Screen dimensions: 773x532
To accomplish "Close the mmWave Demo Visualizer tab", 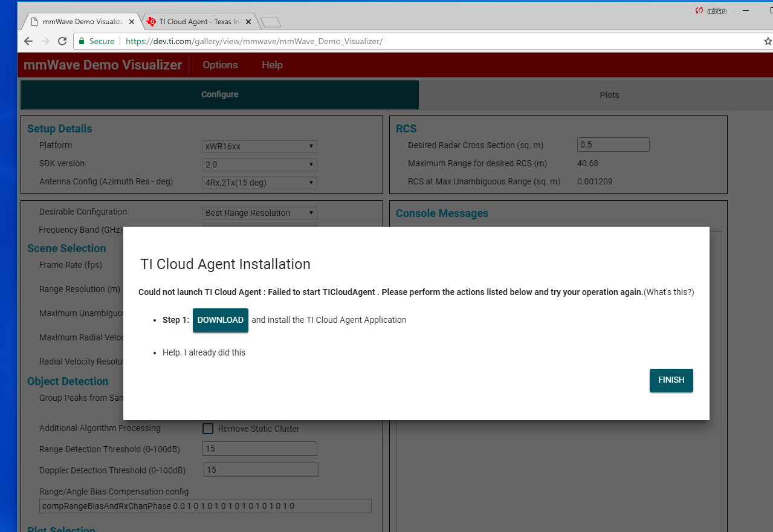I will click(132, 22).
